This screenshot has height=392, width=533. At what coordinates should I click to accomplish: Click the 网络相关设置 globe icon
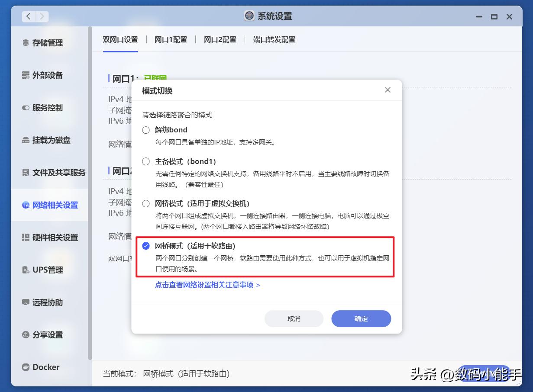[x=26, y=205]
